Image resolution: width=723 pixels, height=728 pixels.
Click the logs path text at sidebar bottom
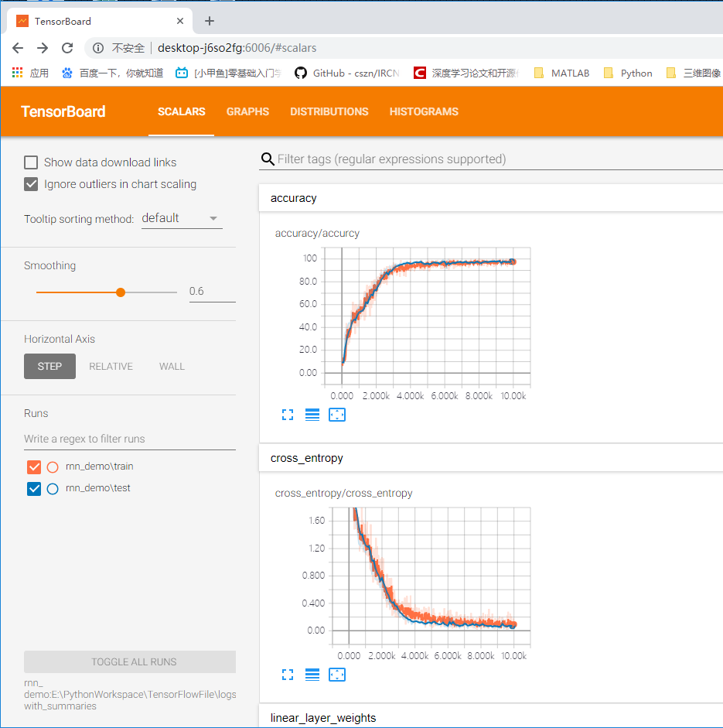point(130,695)
